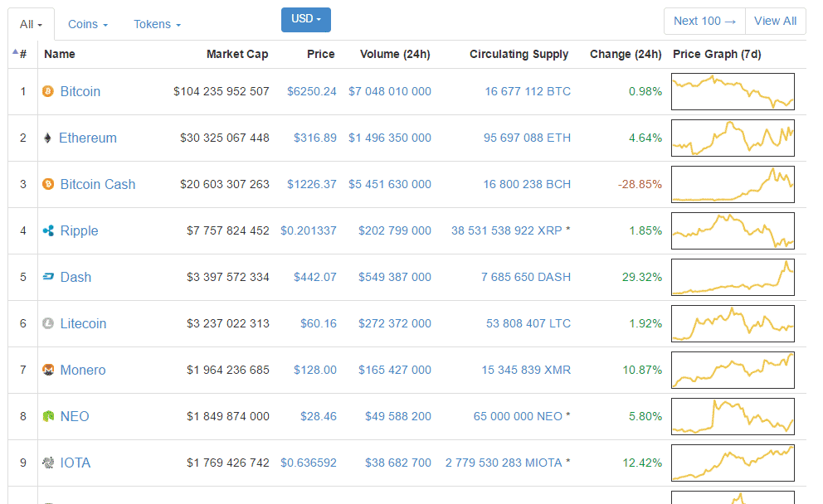Viewport: 823px width, 504px height.
Task: Open the Litecoin coin page link
Action: pos(83,323)
